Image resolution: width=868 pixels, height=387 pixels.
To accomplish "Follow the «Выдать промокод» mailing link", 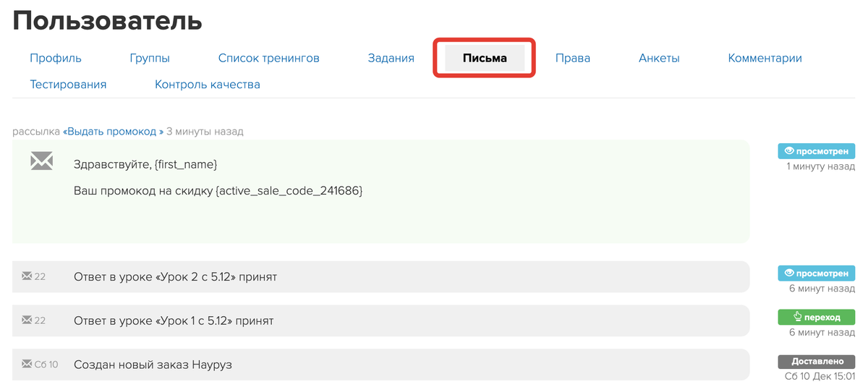I will click(x=113, y=132).
